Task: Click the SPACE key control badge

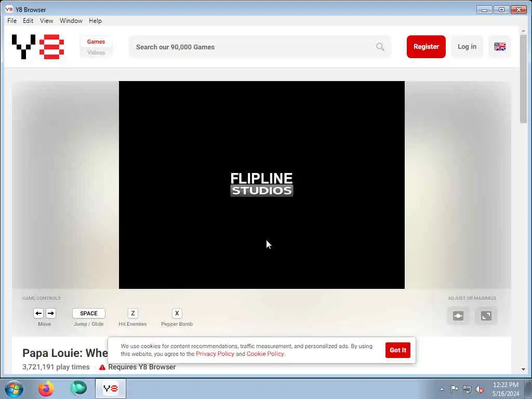Action: tap(88, 313)
